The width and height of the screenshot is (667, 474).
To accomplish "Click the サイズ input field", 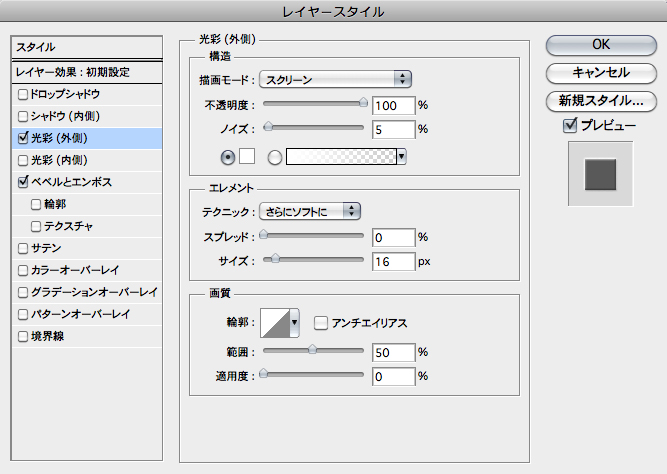I will click(x=393, y=261).
